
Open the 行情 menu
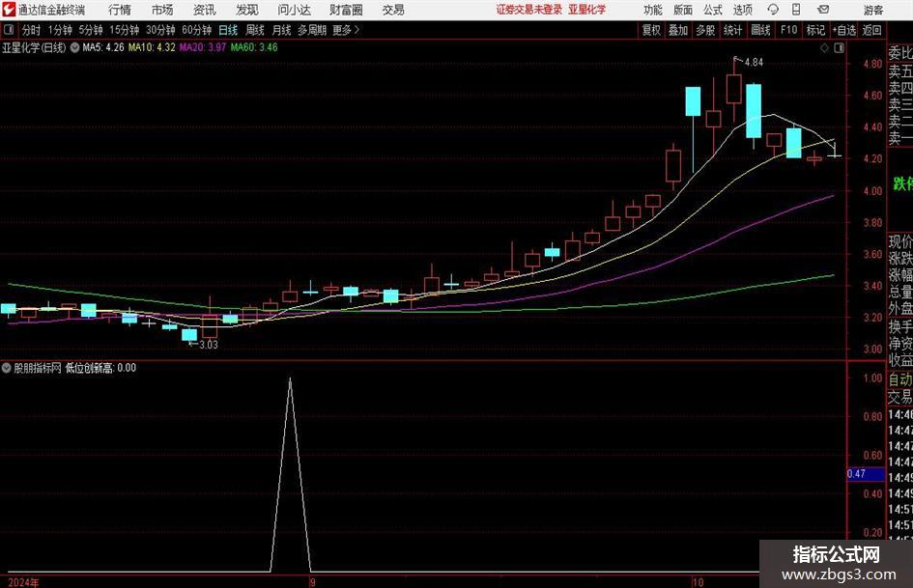pyautogui.click(x=120, y=10)
